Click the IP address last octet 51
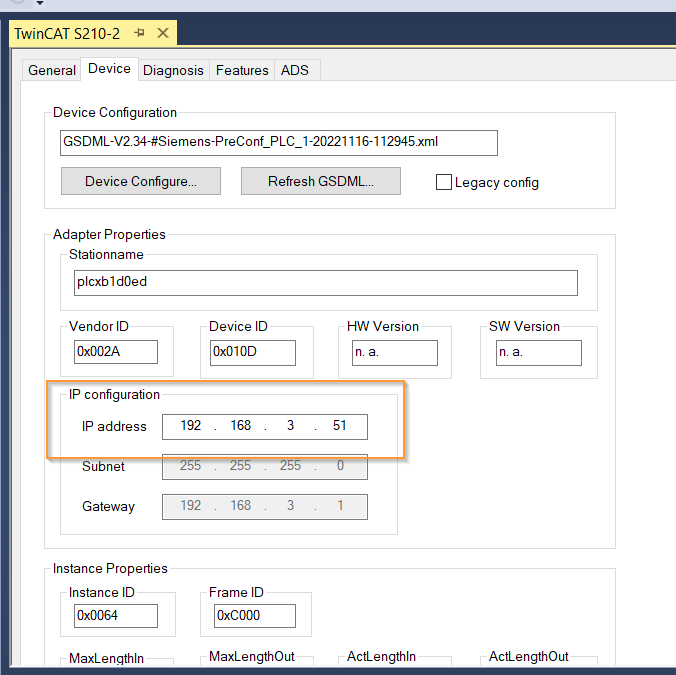This screenshot has width=676, height=675. coord(340,425)
